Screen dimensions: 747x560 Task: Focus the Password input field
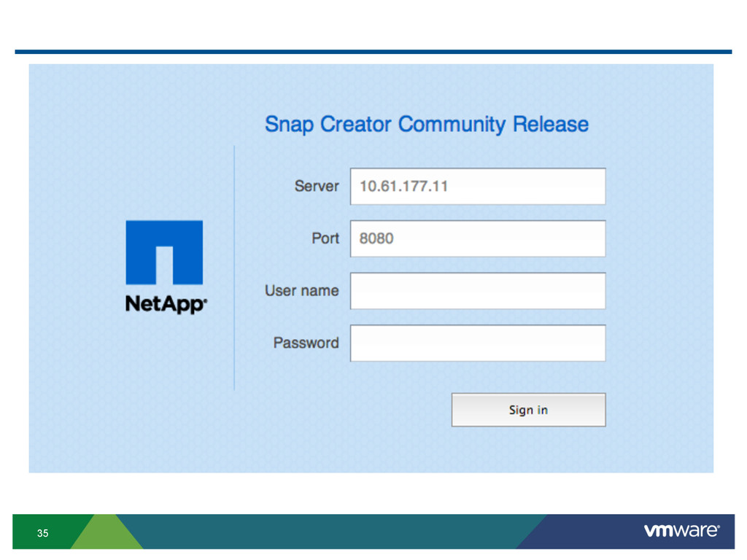click(478, 343)
